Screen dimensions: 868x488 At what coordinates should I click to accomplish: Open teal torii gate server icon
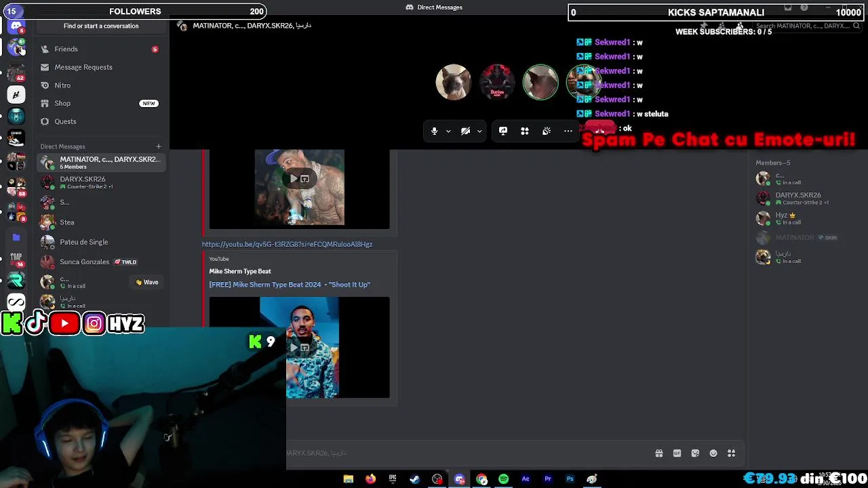click(x=16, y=117)
